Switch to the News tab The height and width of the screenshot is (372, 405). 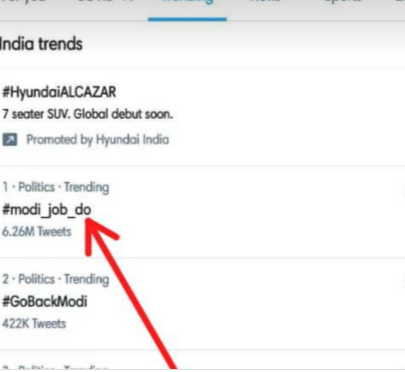click(x=265, y=2)
